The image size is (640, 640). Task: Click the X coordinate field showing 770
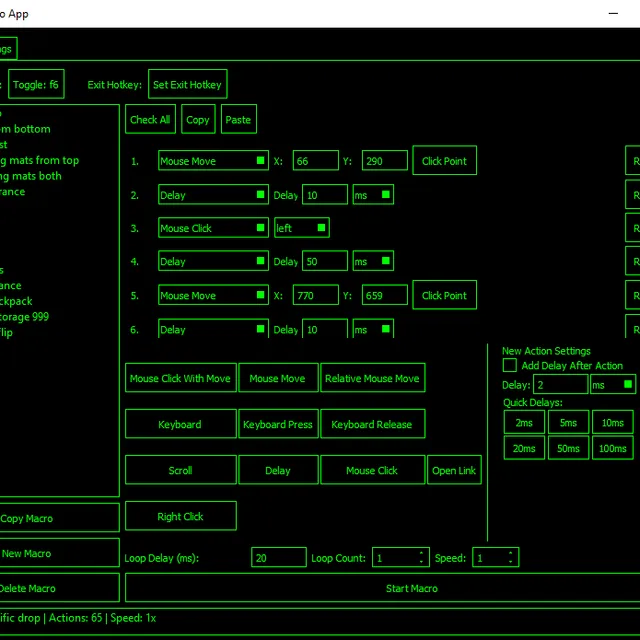316,296
